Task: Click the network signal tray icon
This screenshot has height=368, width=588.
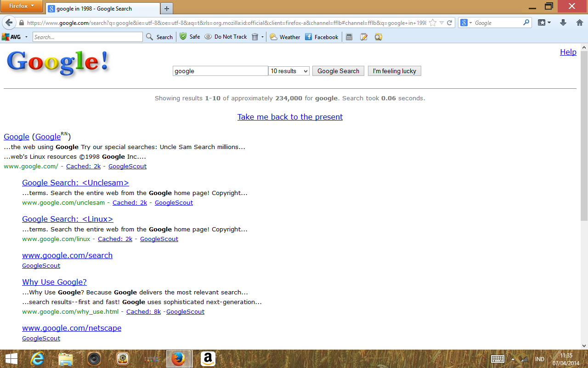Action: point(524,359)
